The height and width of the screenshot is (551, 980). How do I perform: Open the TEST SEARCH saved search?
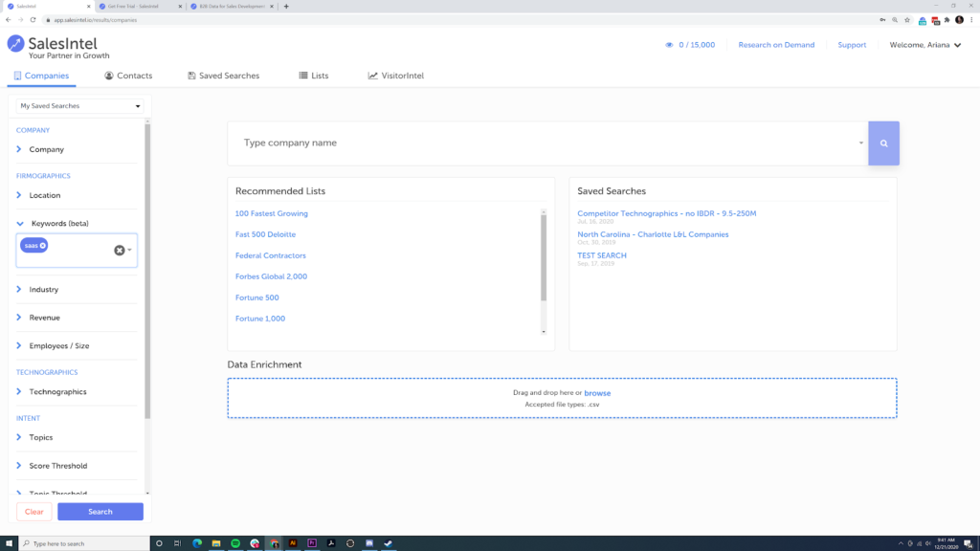click(x=602, y=254)
